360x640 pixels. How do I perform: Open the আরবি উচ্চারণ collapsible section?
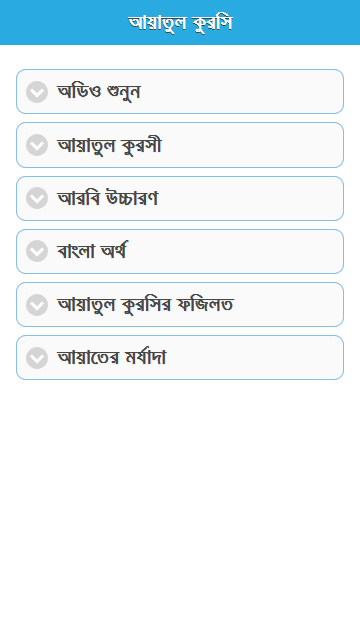180,198
